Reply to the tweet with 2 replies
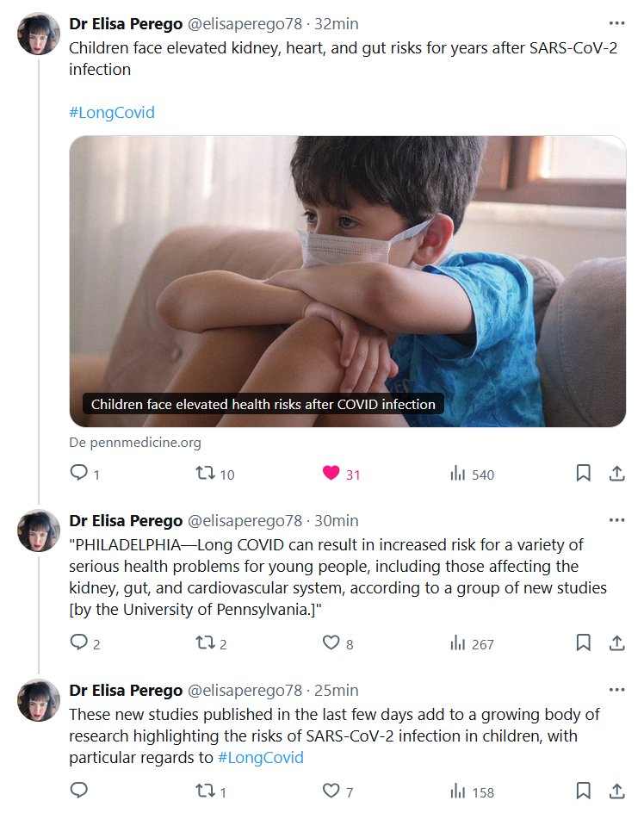This screenshot has width=644, height=813. [x=79, y=643]
